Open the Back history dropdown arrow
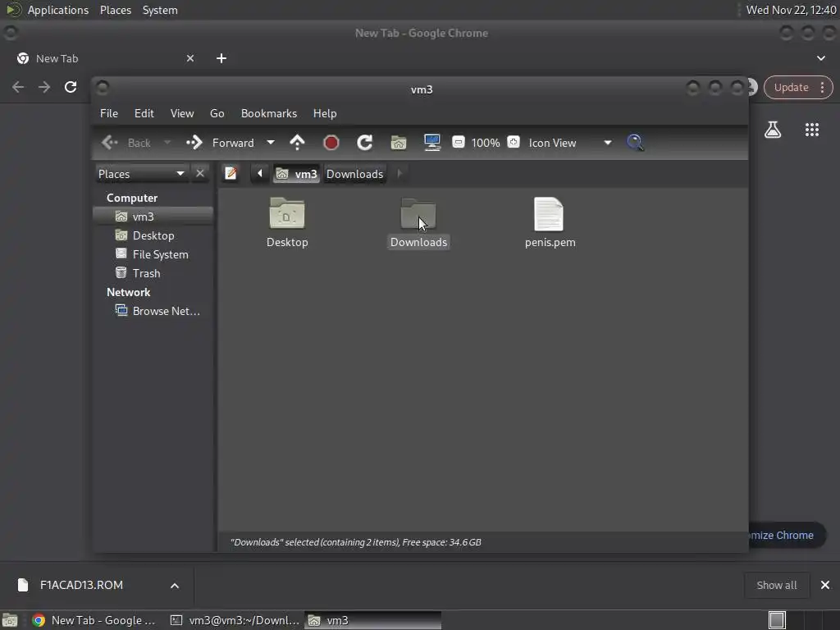 [167, 143]
